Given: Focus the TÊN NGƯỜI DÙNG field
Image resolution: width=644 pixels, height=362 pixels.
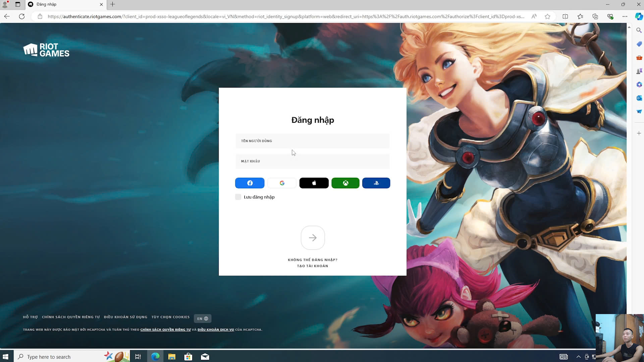Looking at the screenshot, I should (312, 141).
